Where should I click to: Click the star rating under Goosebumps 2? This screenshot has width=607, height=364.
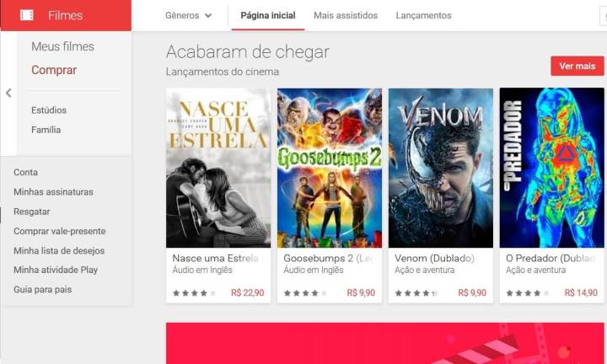tap(305, 293)
